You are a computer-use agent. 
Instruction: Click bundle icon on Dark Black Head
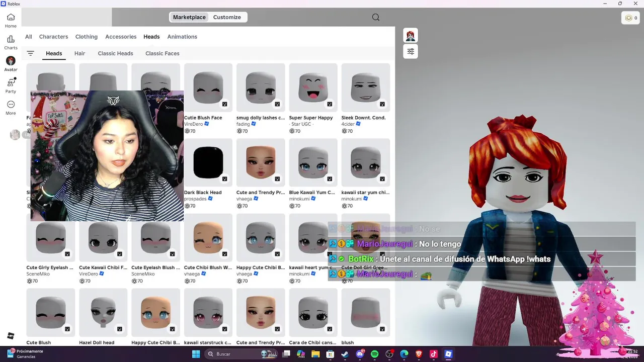pos(224,179)
